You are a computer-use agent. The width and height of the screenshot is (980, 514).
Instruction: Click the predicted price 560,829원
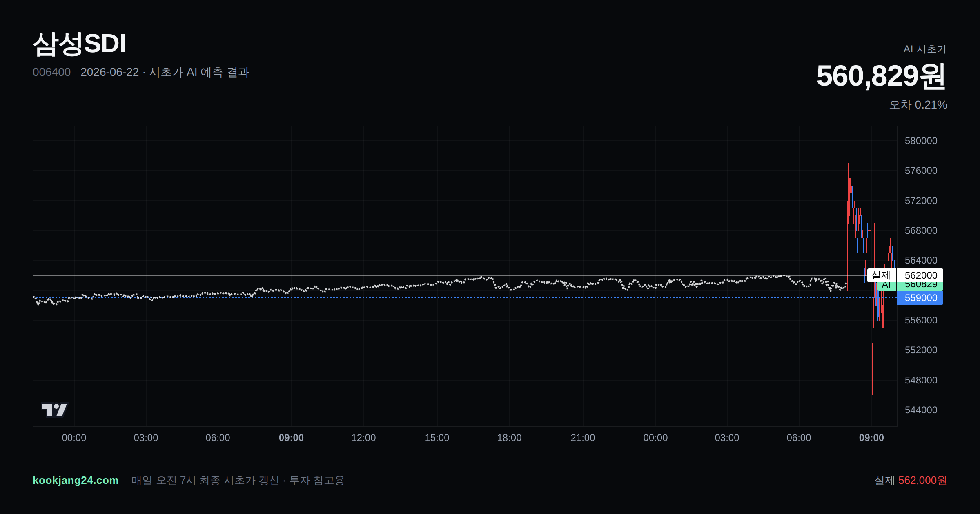(x=881, y=76)
